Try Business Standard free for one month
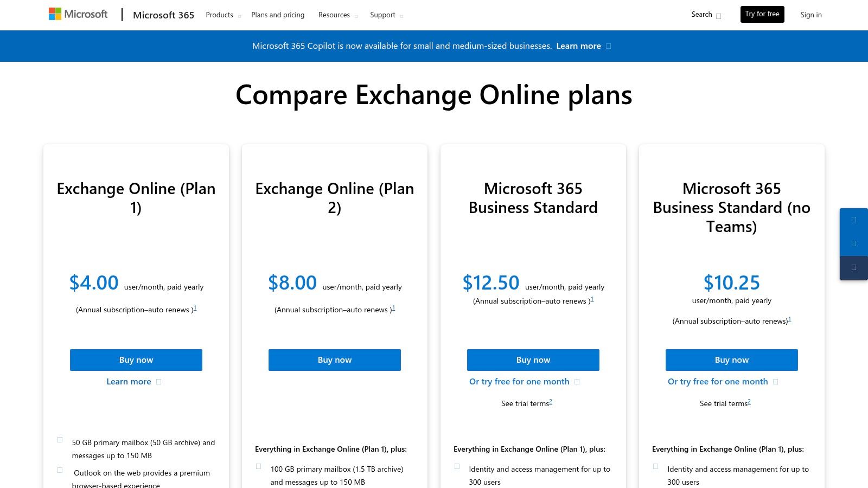The width and height of the screenshot is (868, 488). [519, 382]
